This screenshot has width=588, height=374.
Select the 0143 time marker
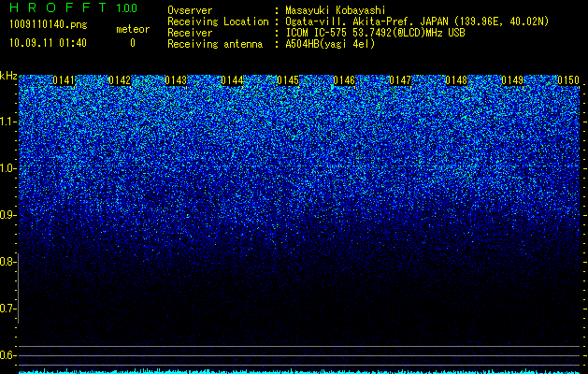[176, 80]
